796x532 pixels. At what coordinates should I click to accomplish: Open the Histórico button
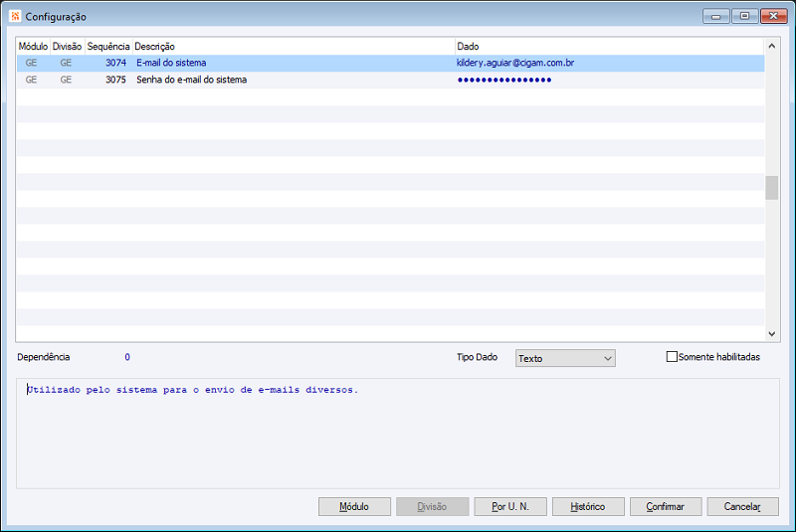[x=588, y=506]
